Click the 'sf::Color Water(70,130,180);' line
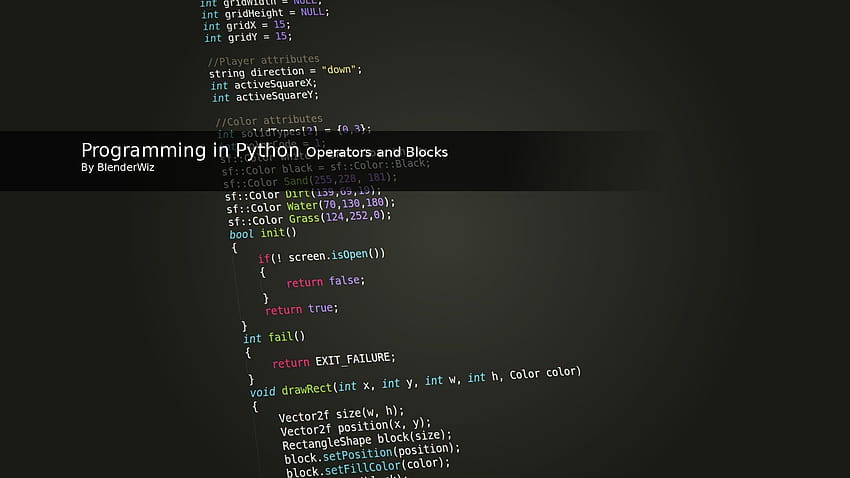The image size is (850, 478). point(311,205)
